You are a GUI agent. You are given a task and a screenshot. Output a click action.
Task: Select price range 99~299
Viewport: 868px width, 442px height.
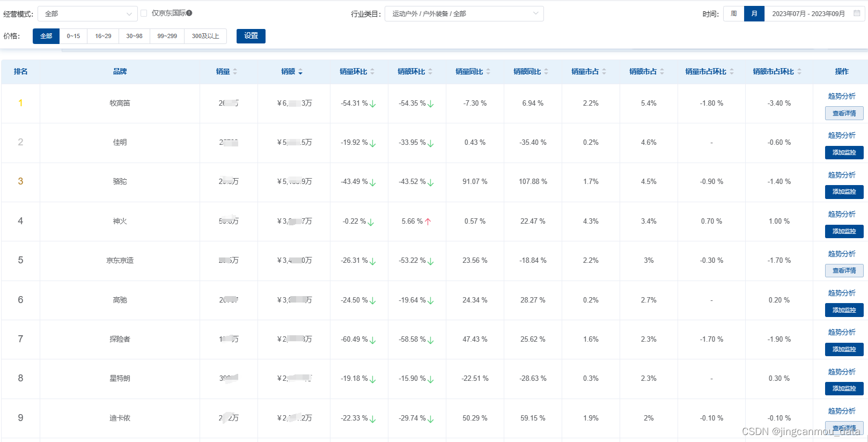click(167, 36)
